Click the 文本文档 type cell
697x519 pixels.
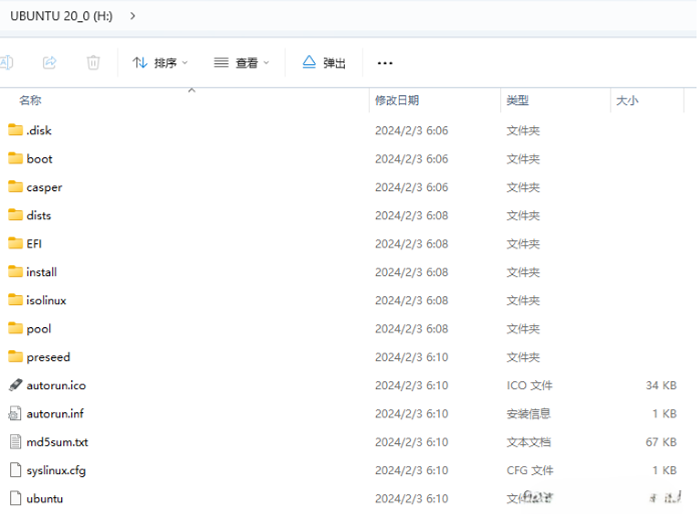[529, 442]
